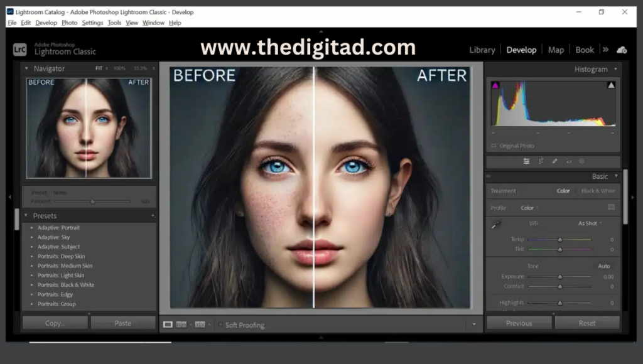Select the Red Eye correction tool
The image size is (643, 364).
point(569,161)
